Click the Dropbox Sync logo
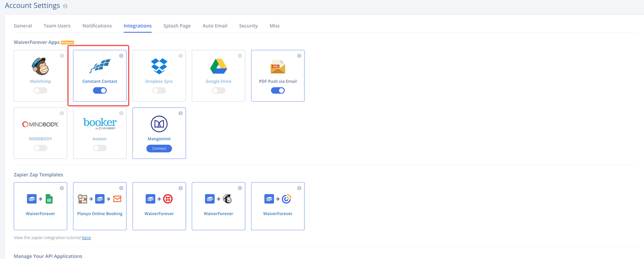This screenshot has width=644, height=259. [159, 66]
